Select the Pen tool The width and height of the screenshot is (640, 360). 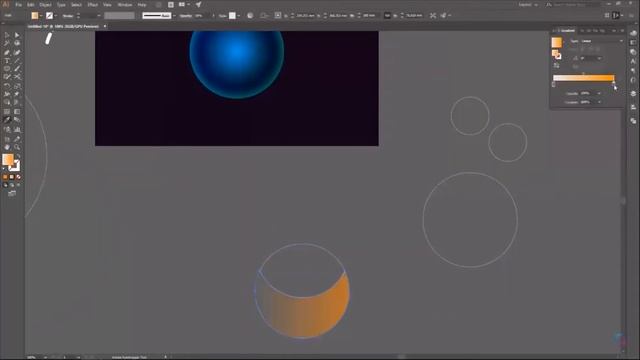pos(7,52)
